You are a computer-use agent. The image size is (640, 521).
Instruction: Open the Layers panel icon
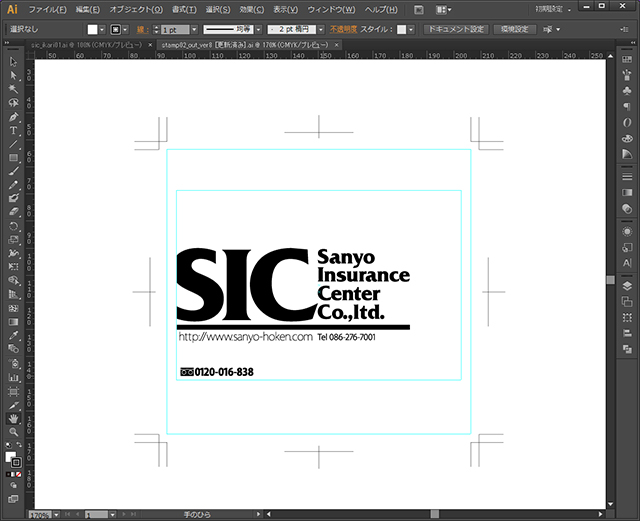coord(627,285)
